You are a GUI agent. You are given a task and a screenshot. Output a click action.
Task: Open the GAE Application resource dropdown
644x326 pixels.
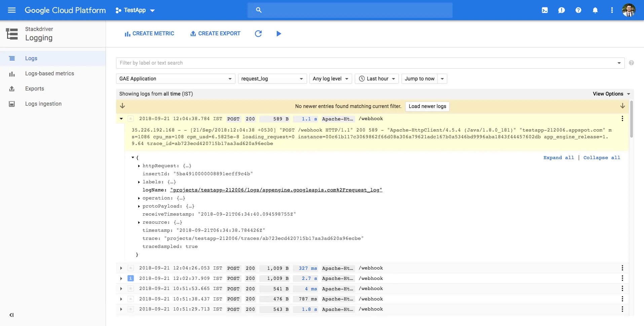click(x=175, y=79)
